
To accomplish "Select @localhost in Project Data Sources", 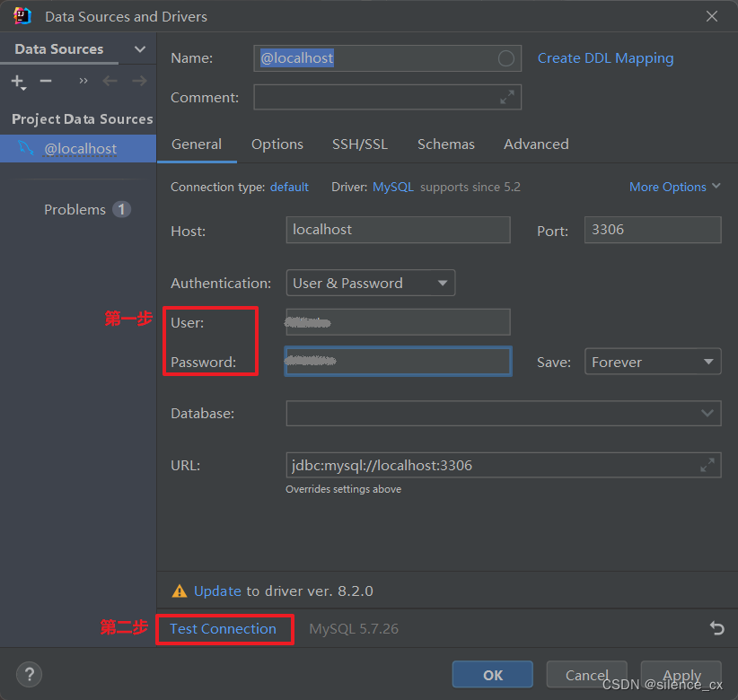I will coord(78,149).
